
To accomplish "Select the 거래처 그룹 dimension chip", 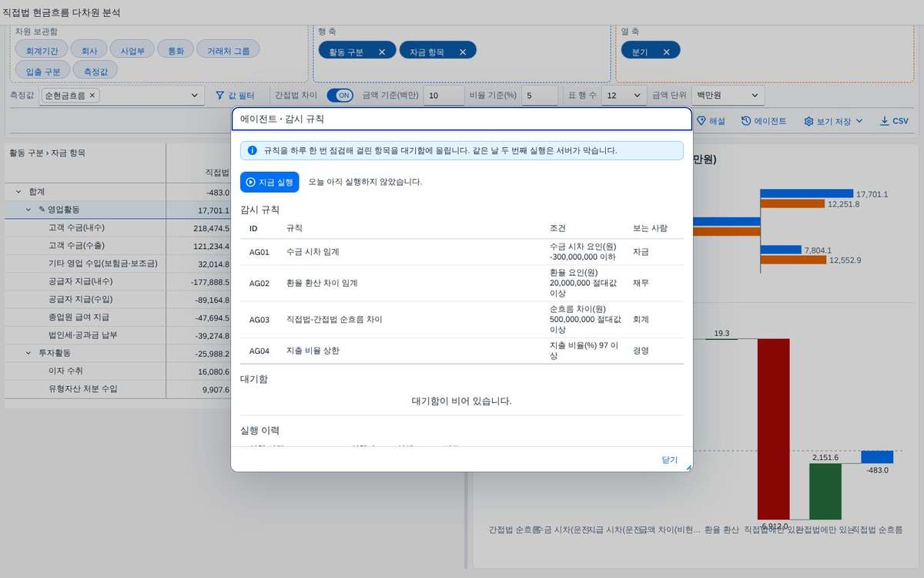I will coord(228,51).
